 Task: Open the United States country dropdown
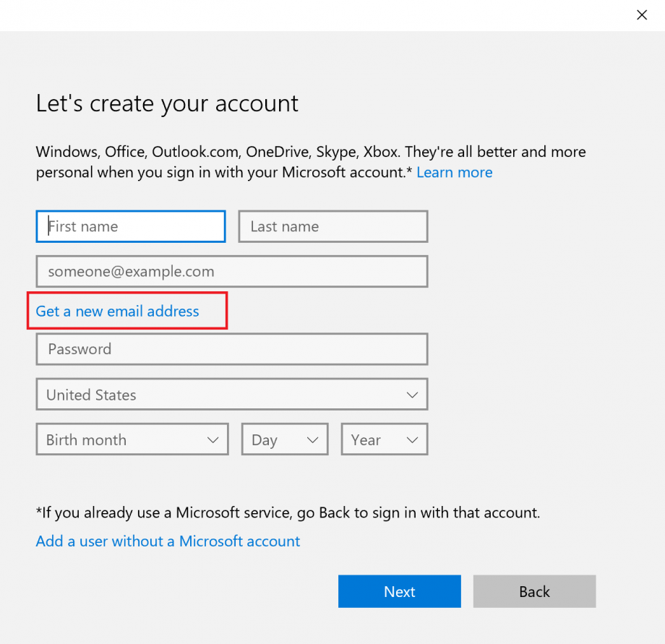click(231, 394)
